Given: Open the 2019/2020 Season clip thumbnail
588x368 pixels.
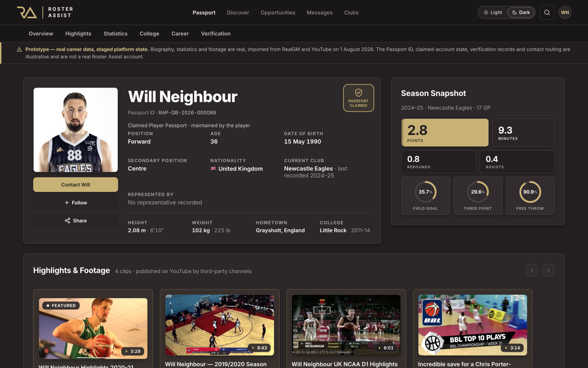Looking at the screenshot, I should (220, 325).
